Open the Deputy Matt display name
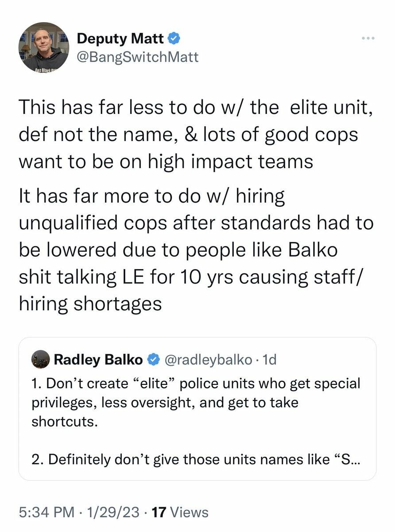Viewport: 395px width, 532px height. coord(121,39)
